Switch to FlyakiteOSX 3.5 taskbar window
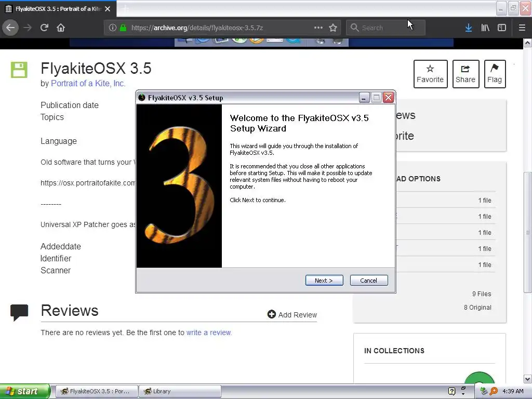Screen dimensions: 532x399 click(97, 391)
